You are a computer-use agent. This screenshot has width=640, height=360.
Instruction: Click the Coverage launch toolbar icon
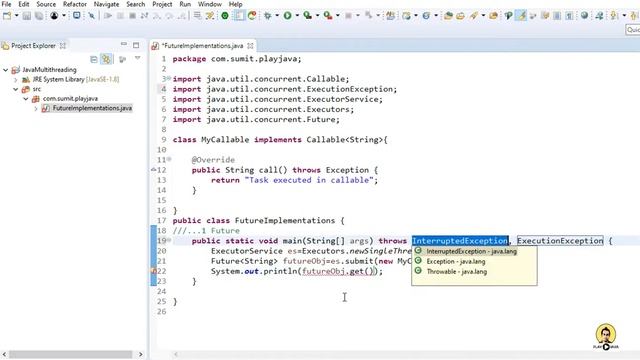pyautogui.click(x=307, y=16)
